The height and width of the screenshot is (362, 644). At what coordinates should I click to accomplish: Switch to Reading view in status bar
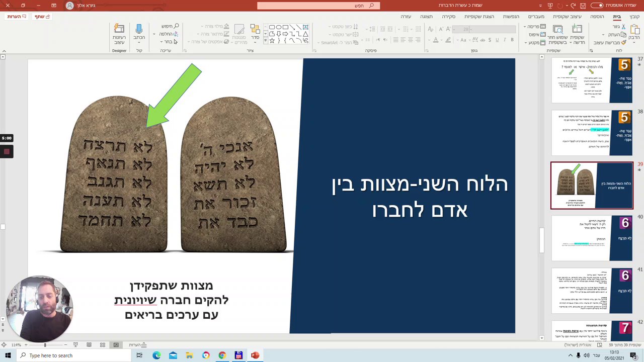[x=89, y=345]
